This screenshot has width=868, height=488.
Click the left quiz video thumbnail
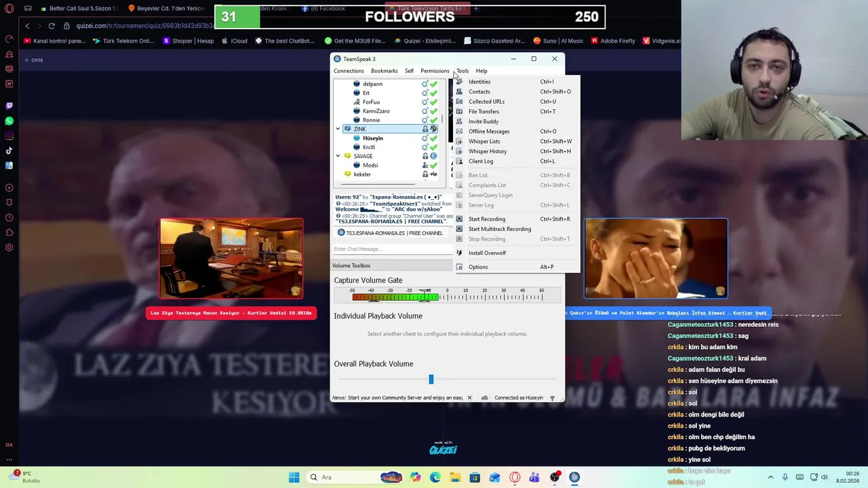pyautogui.click(x=231, y=258)
